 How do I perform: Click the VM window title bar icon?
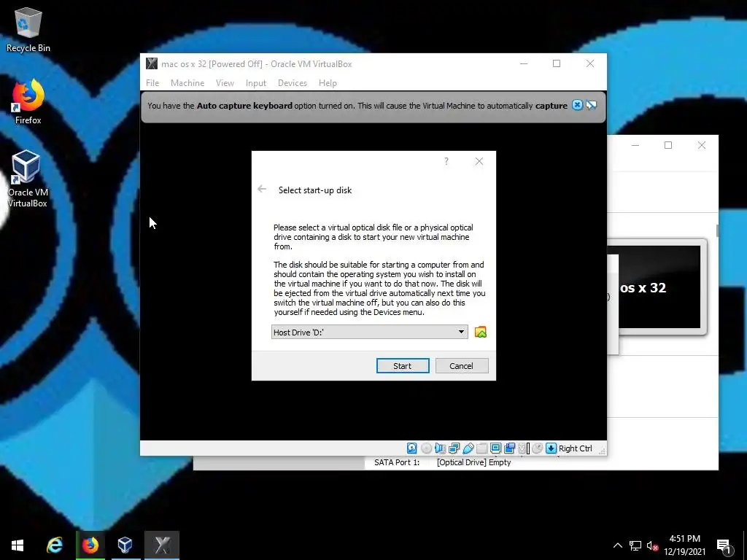click(152, 63)
